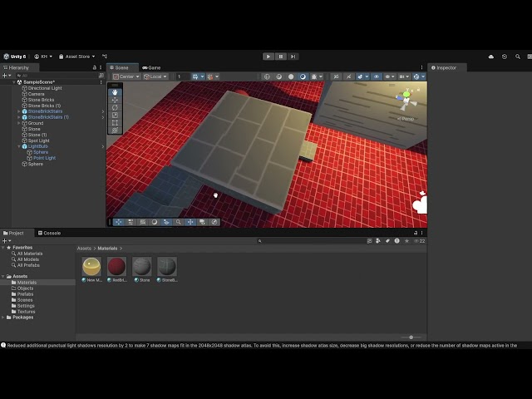Click search by label tag icon in Project
The width and height of the screenshot is (532, 399).
point(387,241)
